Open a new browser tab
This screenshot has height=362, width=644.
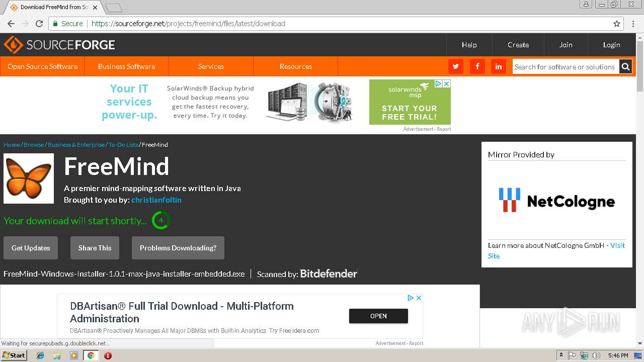click(x=114, y=8)
